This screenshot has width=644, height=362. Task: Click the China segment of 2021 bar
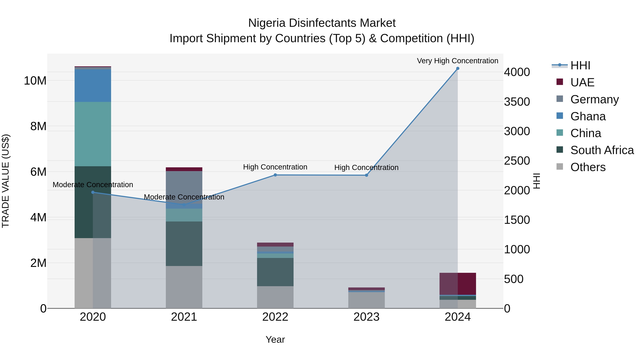tap(184, 215)
